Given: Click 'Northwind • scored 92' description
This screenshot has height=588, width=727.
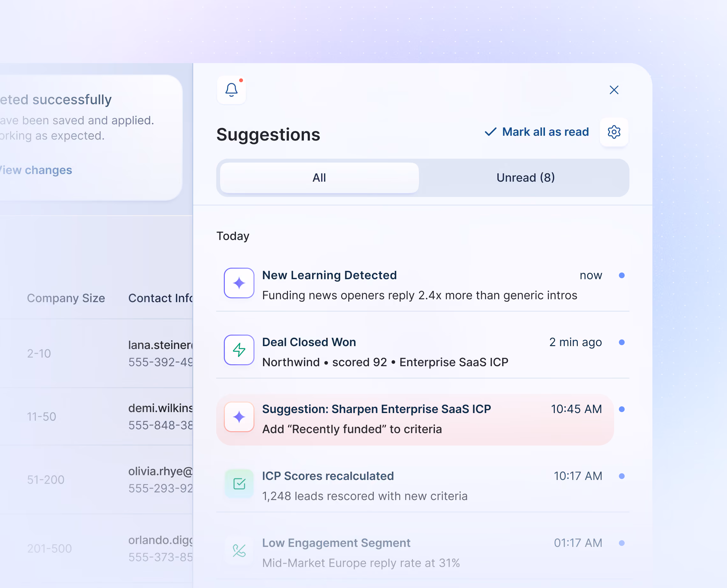Looking at the screenshot, I should tap(385, 362).
